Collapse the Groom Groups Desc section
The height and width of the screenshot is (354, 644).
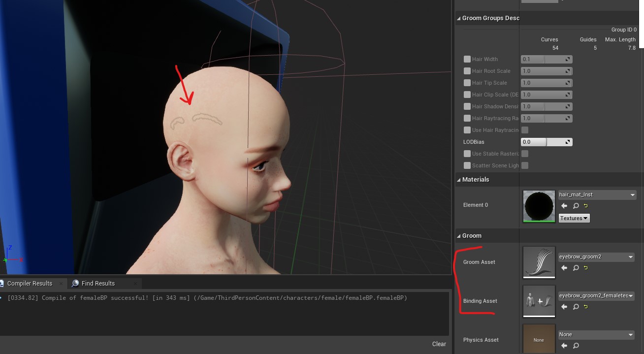tap(459, 18)
